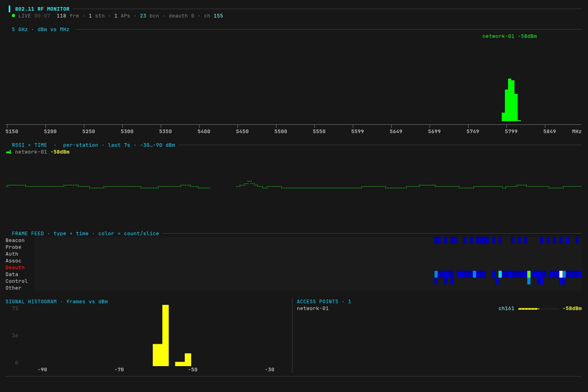Select the Auth frame row label
The height and width of the screenshot is (392, 588).
(x=12, y=254)
